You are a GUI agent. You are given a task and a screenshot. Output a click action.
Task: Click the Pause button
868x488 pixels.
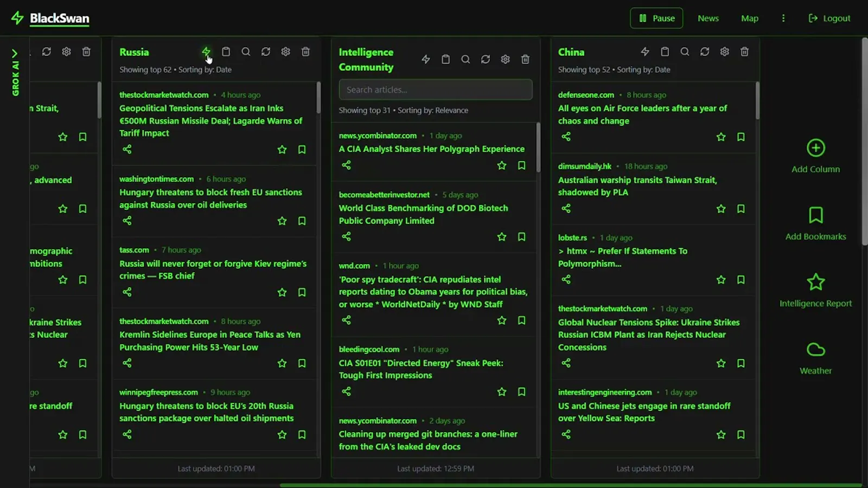coord(656,18)
